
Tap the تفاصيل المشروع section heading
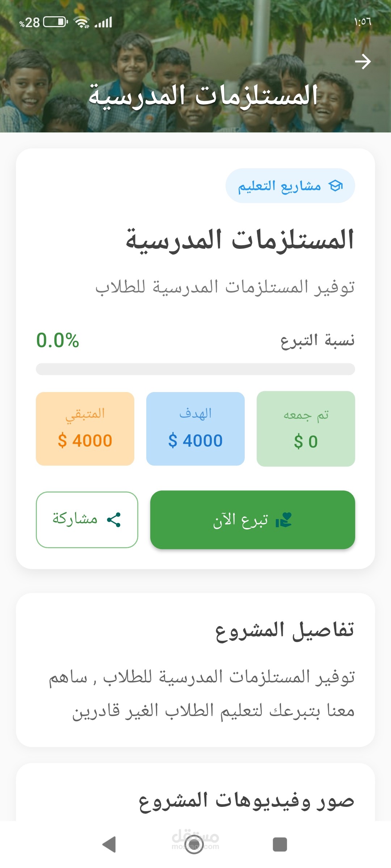pyautogui.click(x=285, y=630)
